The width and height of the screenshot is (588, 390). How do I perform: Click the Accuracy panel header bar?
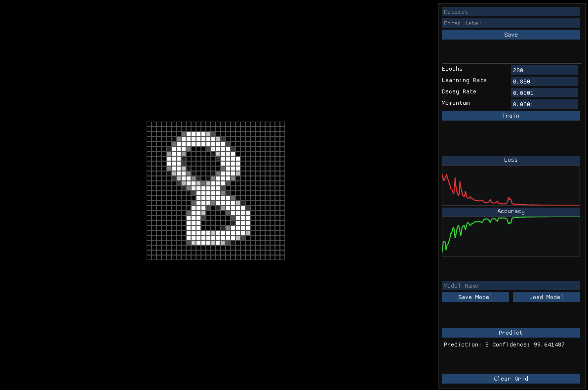510,211
